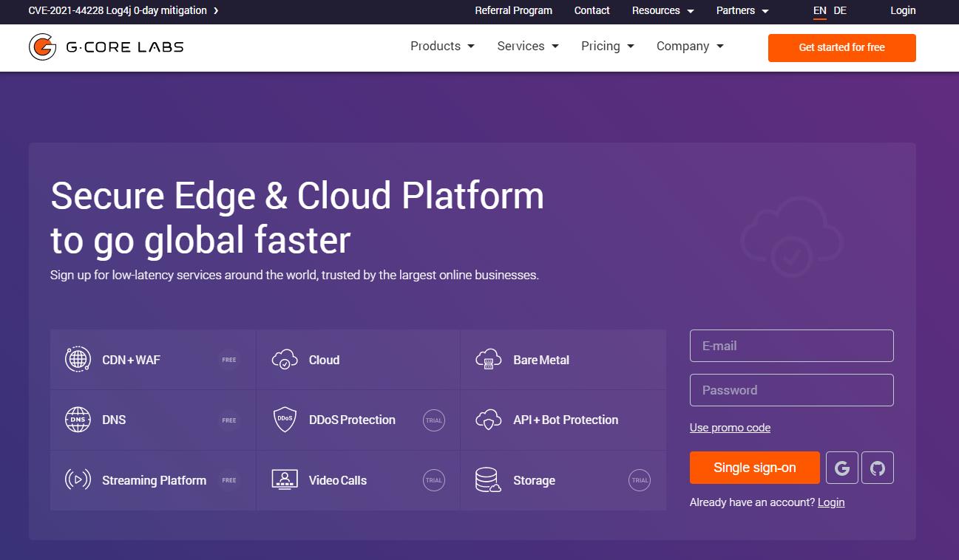The height and width of the screenshot is (560, 959).
Task: Click the Bare Metal cloud server icon
Action: click(489, 360)
